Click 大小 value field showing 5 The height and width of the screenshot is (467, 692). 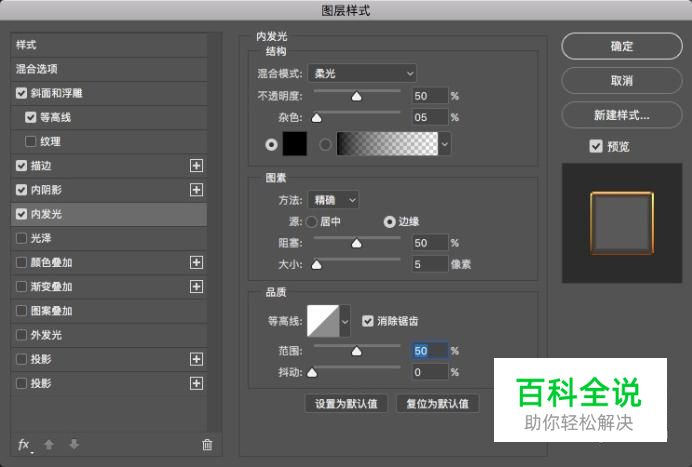tap(430, 264)
